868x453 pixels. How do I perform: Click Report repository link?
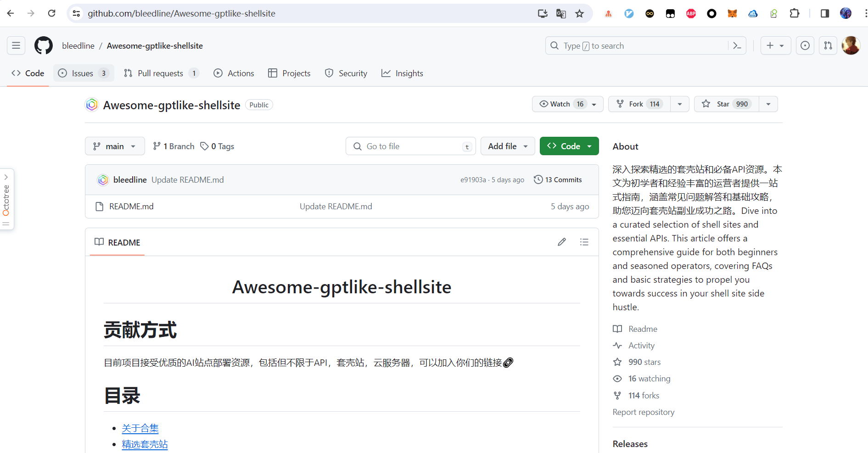[x=644, y=412]
